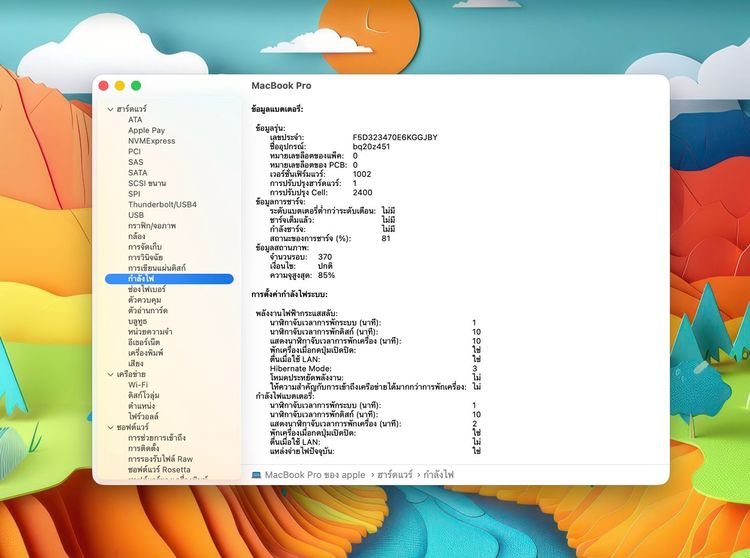The image size is (750, 558).
Task: Click the firmware version value 1002
Action: point(362,174)
